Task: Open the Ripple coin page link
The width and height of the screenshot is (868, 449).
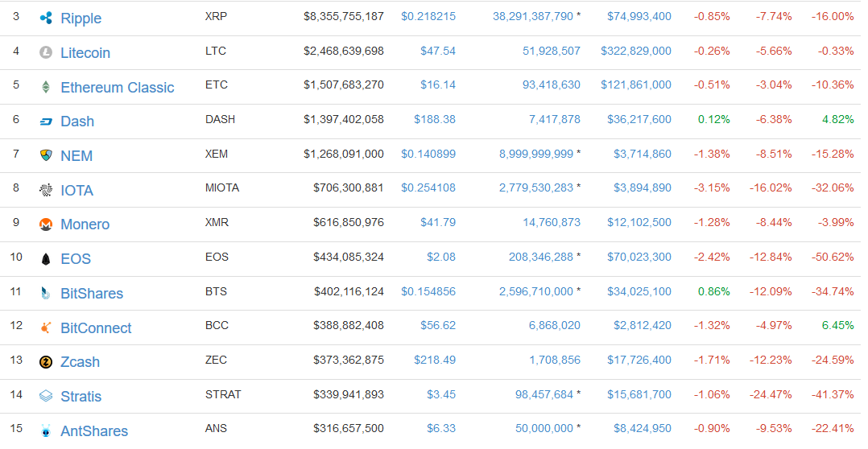Action: (81, 19)
